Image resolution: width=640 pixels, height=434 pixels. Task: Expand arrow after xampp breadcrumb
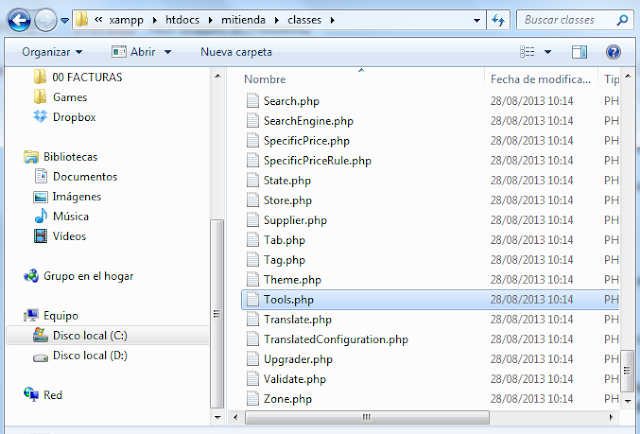(x=155, y=20)
